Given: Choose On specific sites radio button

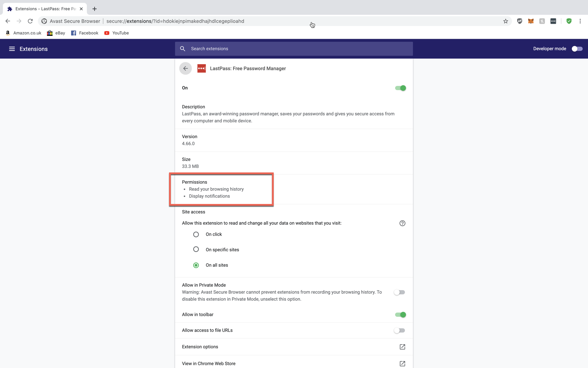Looking at the screenshot, I should pos(196,249).
